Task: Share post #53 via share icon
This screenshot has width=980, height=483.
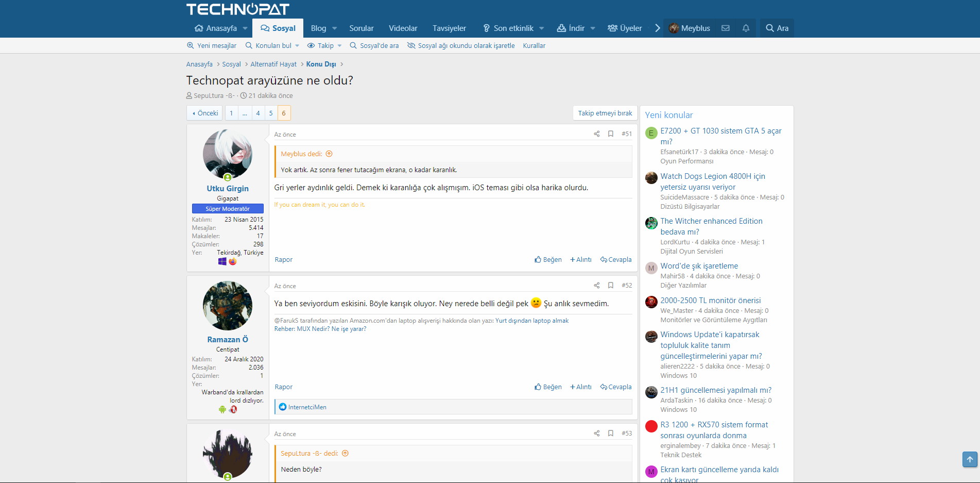Action: 597,434
